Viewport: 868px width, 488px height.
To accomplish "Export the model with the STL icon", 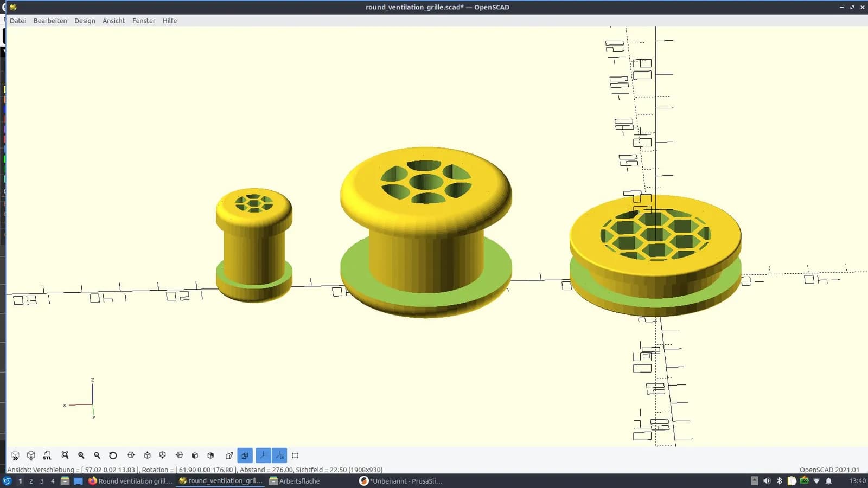I will point(47,455).
